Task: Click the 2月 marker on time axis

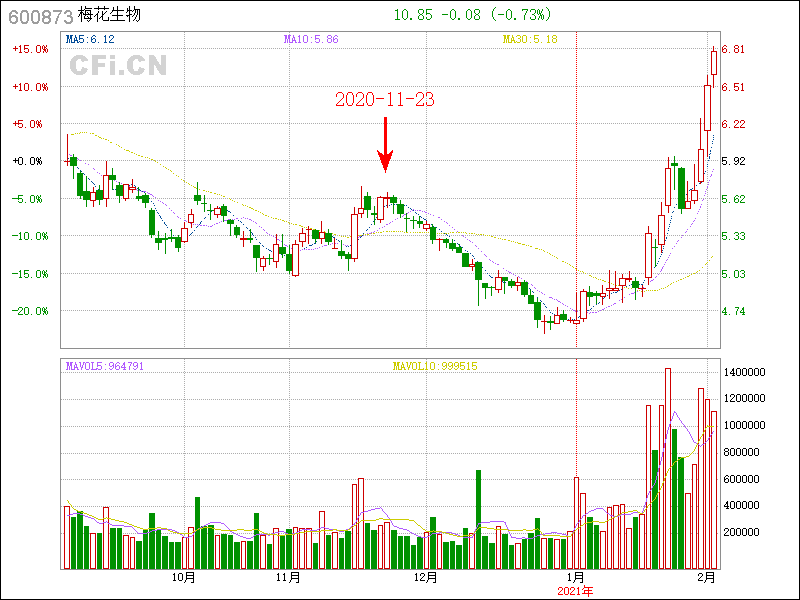Action: (x=706, y=577)
